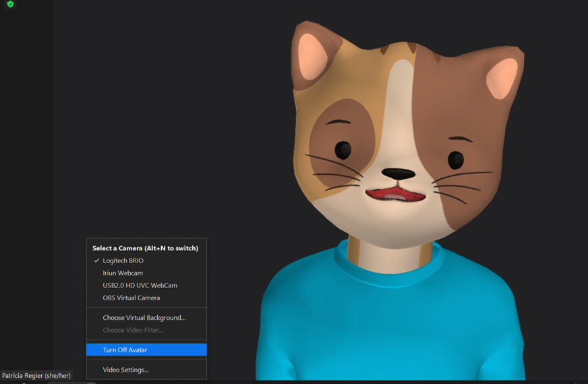Click the green encryption shield icon
The image size is (588, 384).
10,4
